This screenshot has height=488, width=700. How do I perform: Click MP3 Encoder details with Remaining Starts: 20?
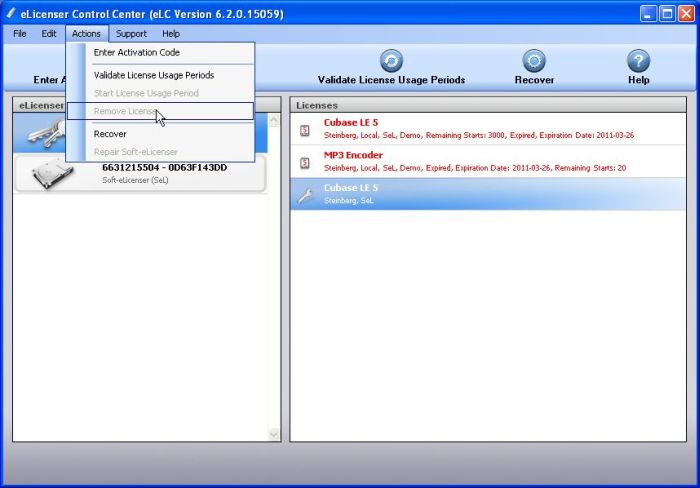(x=475, y=168)
